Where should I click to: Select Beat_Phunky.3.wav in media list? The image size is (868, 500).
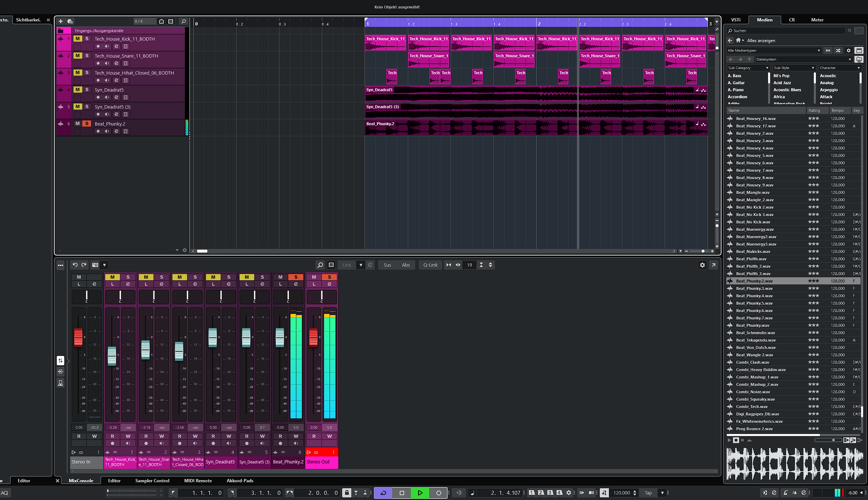click(754, 288)
